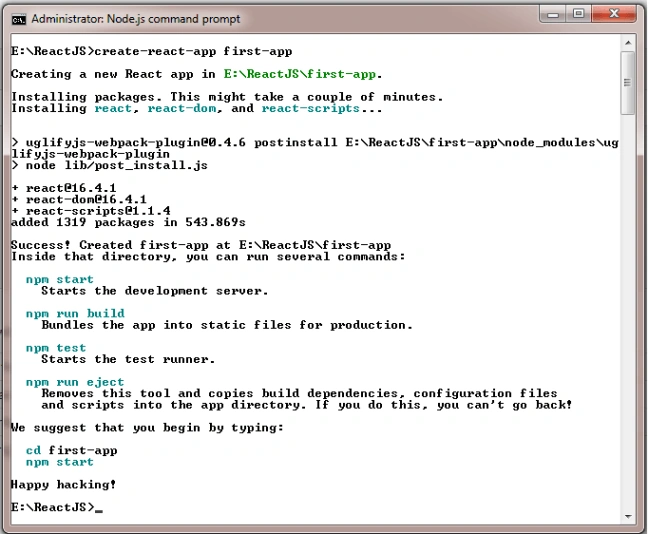Click the Administrator: Node.js command prompt title
The height and width of the screenshot is (534, 650).
136,19
